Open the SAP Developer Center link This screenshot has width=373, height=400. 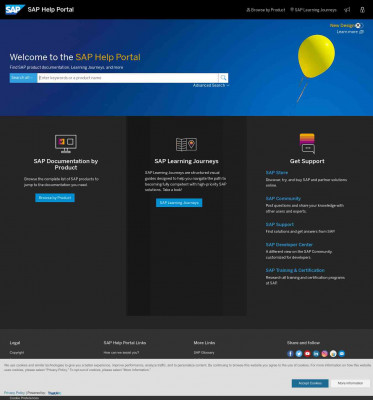tap(289, 245)
